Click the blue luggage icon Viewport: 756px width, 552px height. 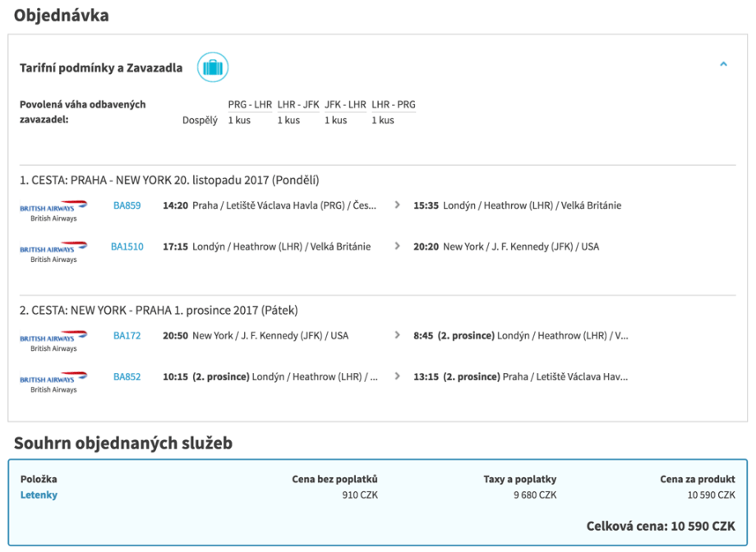click(x=212, y=67)
